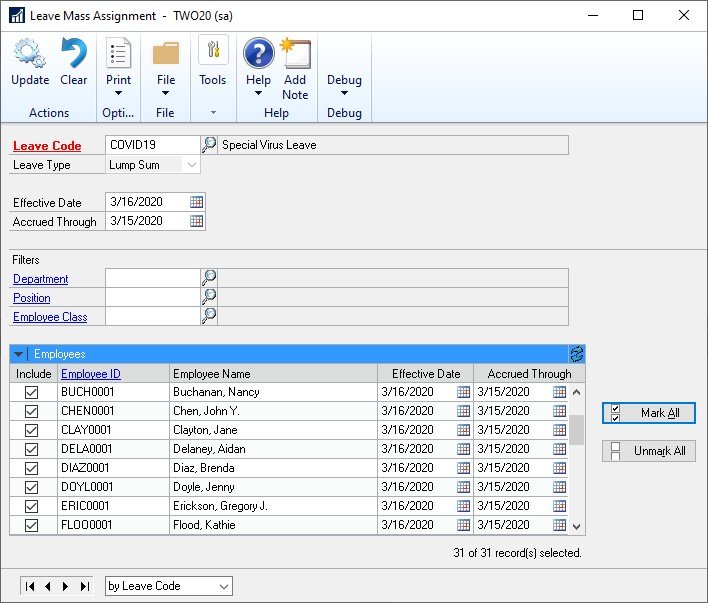Uncheck Include for BUCH0001
The height and width of the screenshot is (603, 708).
click(31, 393)
